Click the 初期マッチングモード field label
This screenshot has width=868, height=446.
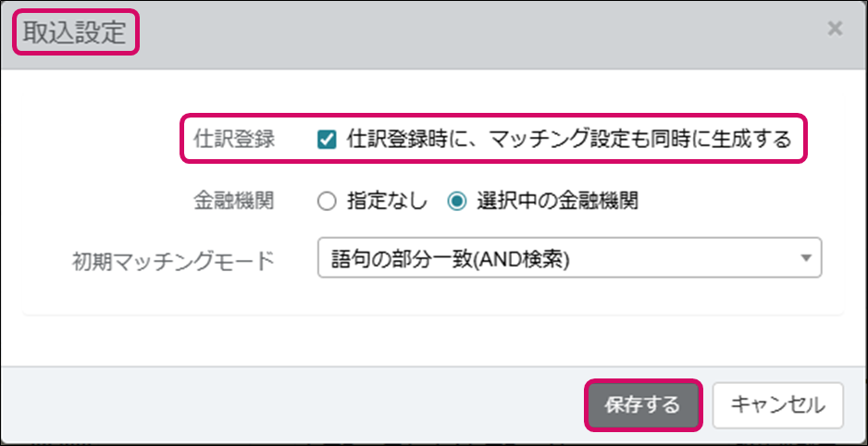pos(173,260)
